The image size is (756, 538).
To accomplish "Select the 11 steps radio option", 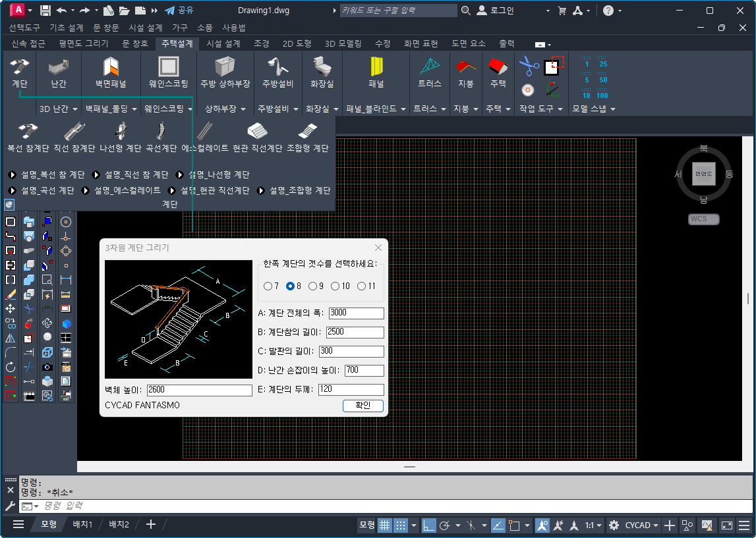I will [x=361, y=286].
